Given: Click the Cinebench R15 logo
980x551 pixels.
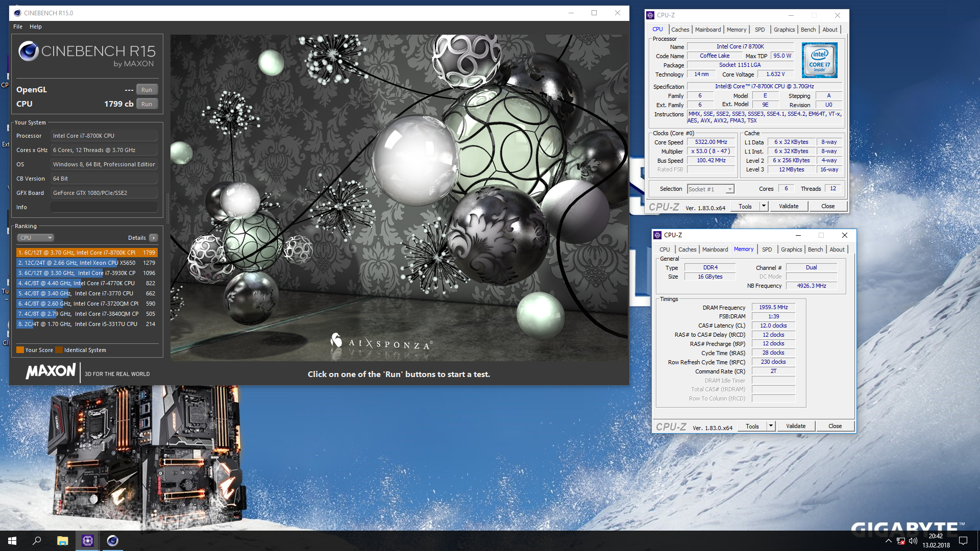Looking at the screenshot, I should pos(87,55).
